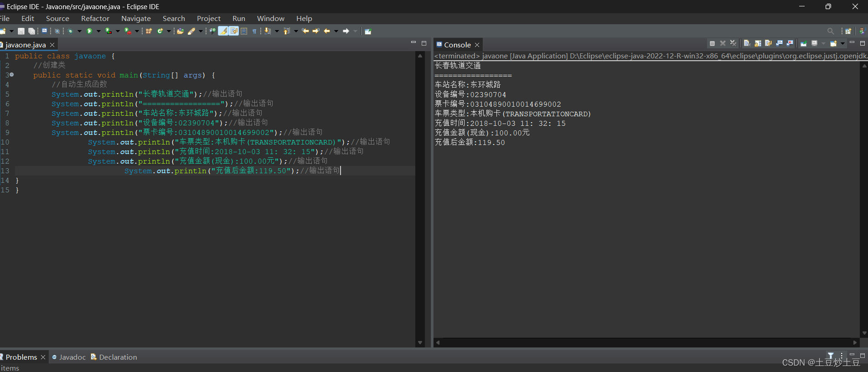The height and width of the screenshot is (372, 868).
Task: Click the External Tools run icon
Action: [x=128, y=31]
